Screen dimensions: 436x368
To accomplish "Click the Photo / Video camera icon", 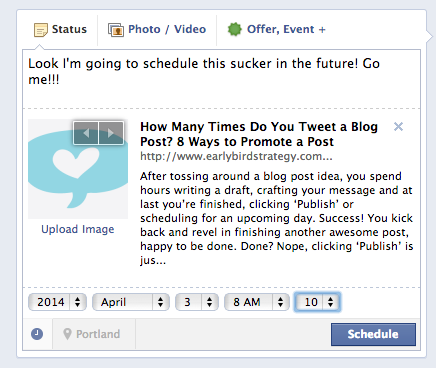I will (x=116, y=30).
